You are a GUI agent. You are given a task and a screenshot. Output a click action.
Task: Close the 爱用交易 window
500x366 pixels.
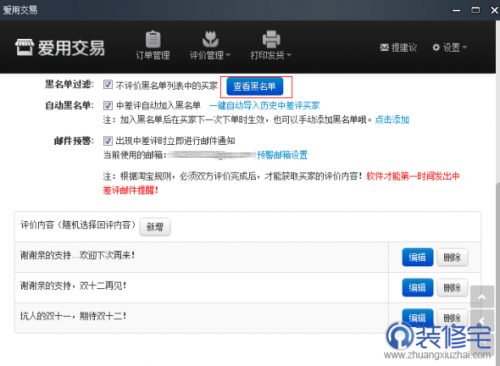tap(495, 10)
